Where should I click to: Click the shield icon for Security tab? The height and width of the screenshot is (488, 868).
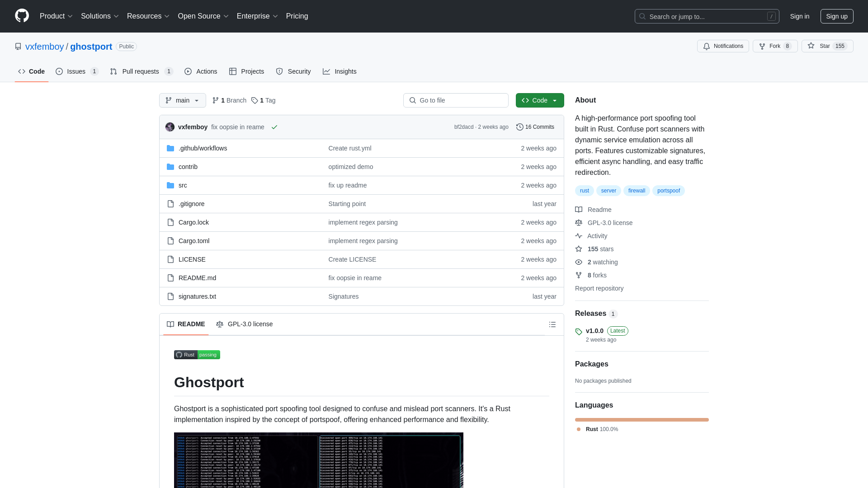pyautogui.click(x=279, y=71)
